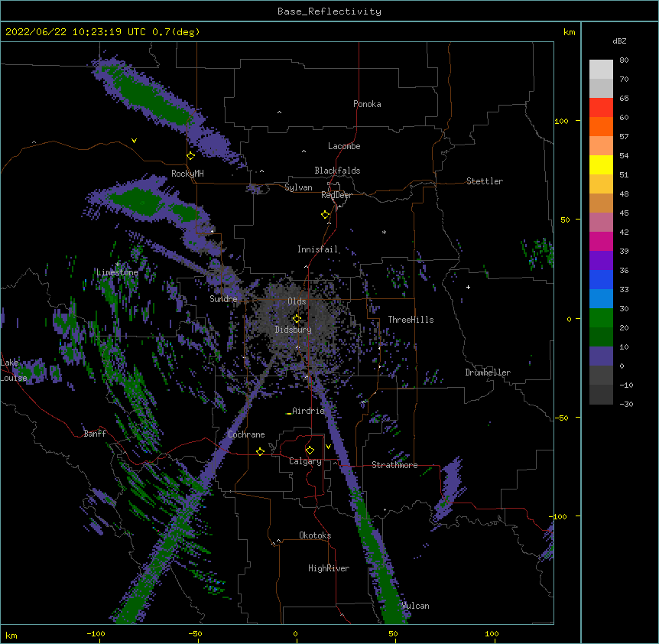Click the yellow diamond marker above Calgary
Viewport: 659px width, 644px height.
pyautogui.click(x=310, y=450)
